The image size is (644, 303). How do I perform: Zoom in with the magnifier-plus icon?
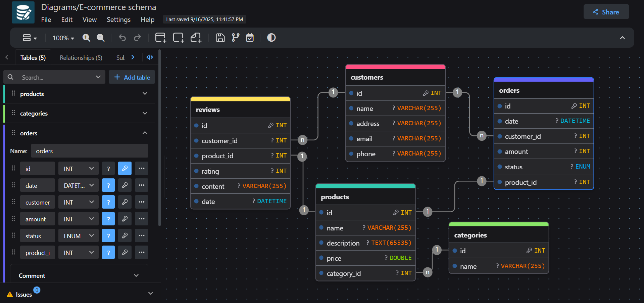click(x=86, y=38)
